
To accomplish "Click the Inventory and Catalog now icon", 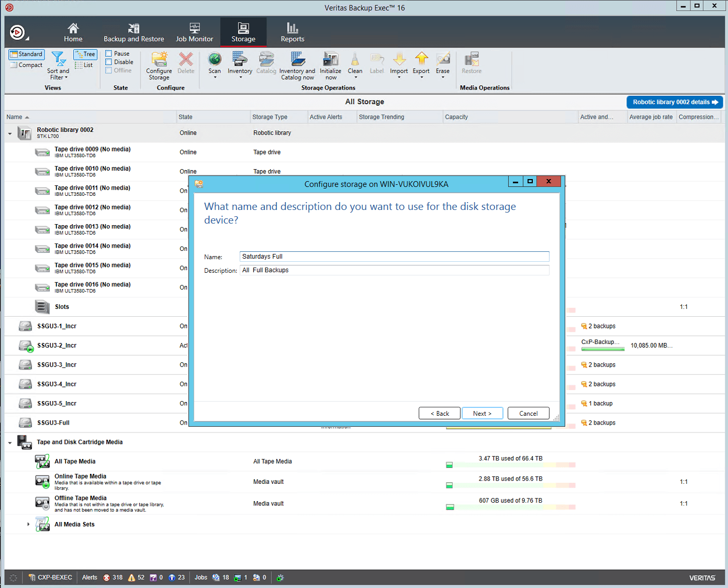I will 297,64.
